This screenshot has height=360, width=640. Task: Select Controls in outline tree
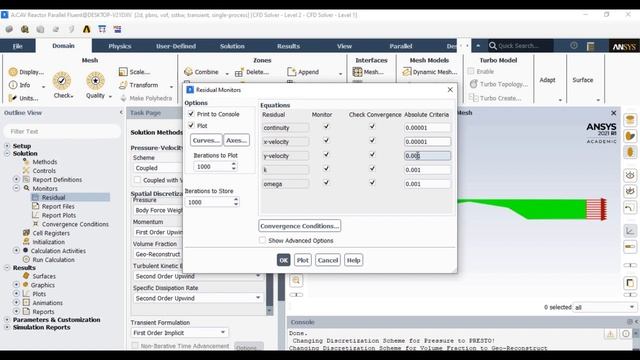click(x=44, y=171)
